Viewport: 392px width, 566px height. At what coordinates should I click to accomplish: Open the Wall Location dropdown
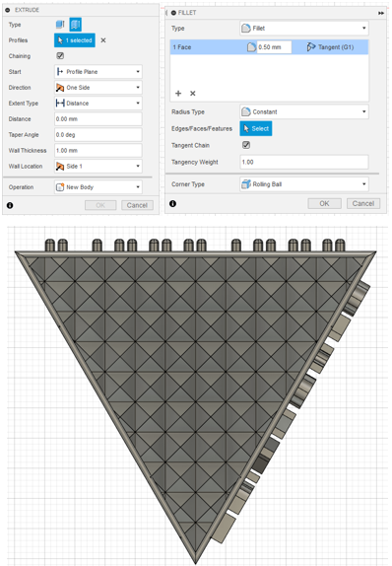click(98, 166)
